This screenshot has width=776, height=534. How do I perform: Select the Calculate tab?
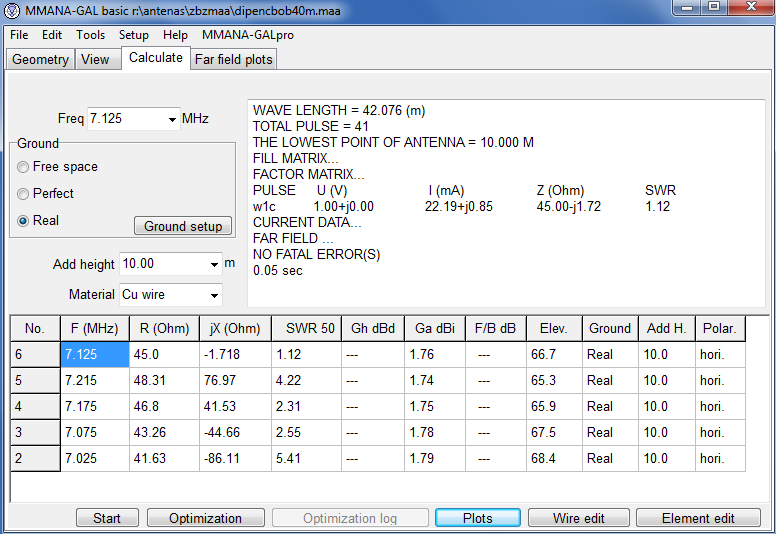click(156, 58)
